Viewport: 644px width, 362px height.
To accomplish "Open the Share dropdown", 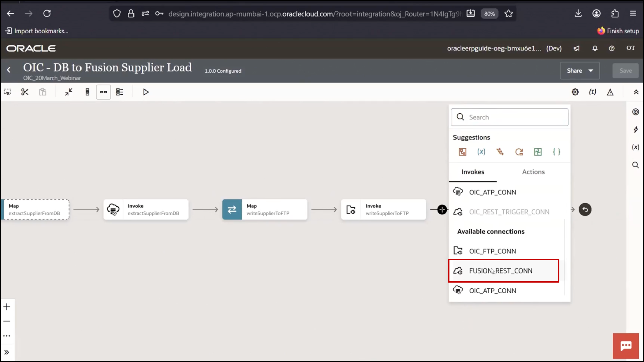I will tap(580, 71).
